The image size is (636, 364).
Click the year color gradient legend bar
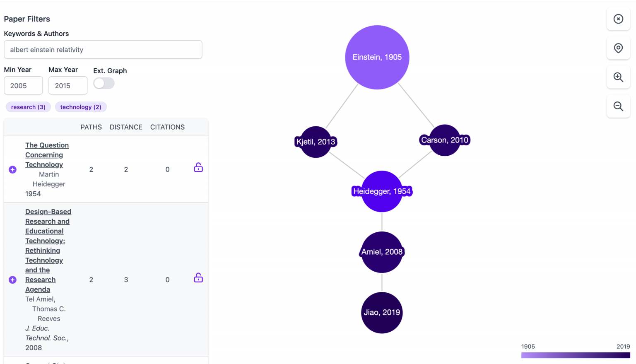point(576,355)
